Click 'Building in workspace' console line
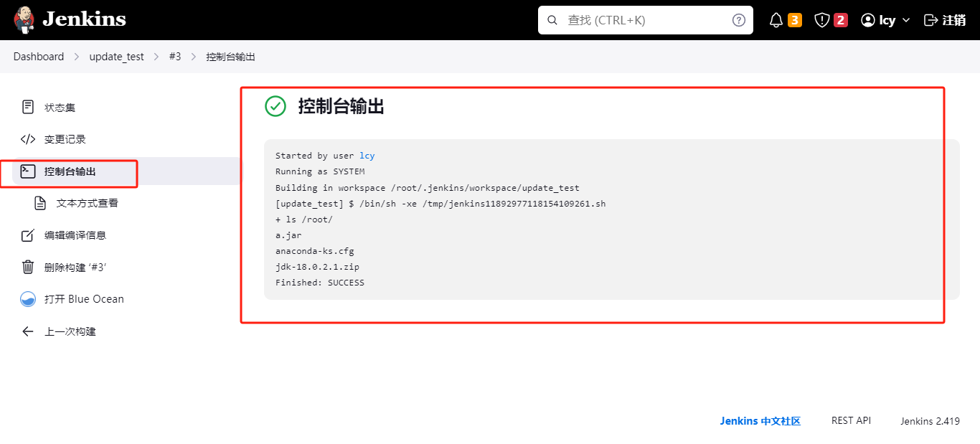 428,188
